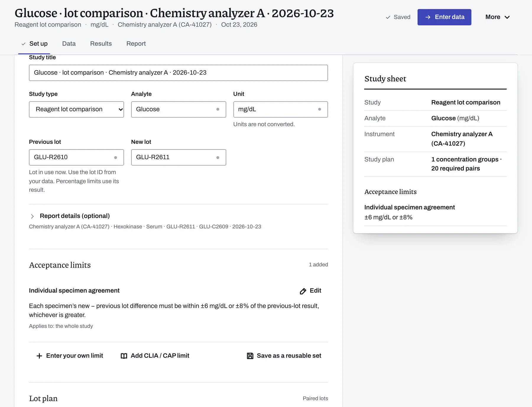
Task: Click the page title 'Glucose · lot comparison' header
Action: point(174,13)
